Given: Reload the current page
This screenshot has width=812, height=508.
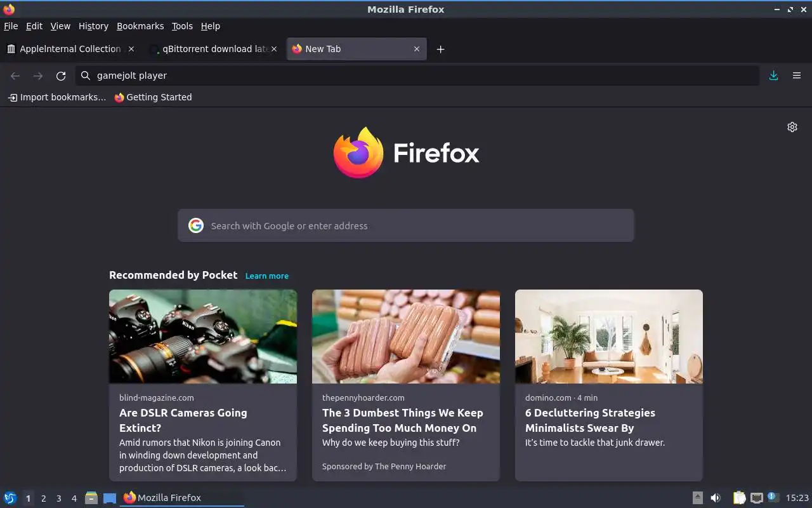Looking at the screenshot, I should coord(61,76).
